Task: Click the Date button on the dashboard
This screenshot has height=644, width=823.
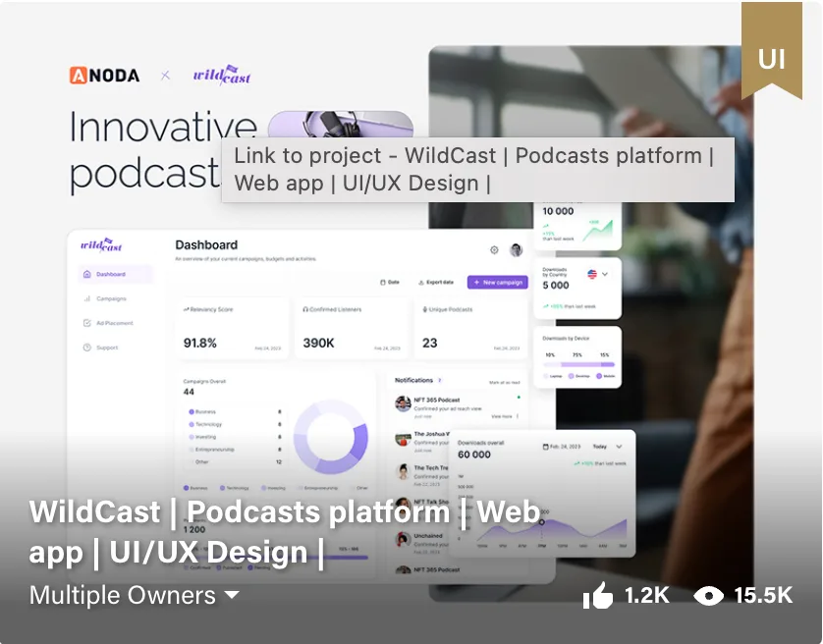Action: click(x=390, y=283)
